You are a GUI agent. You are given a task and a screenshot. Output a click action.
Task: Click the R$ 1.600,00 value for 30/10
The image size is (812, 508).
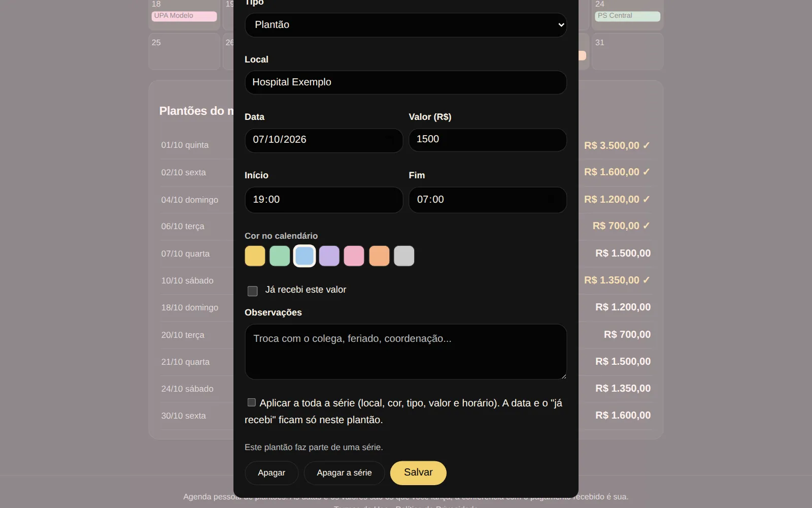click(623, 416)
